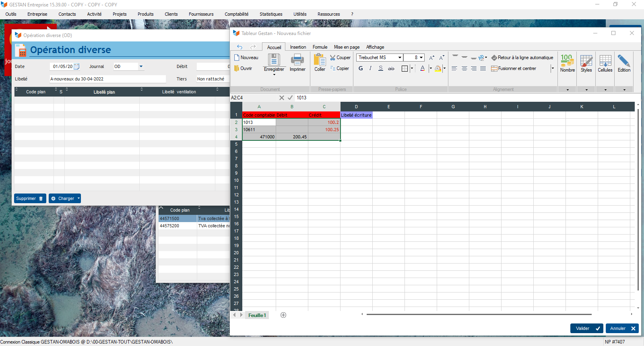The height and width of the screenshot is (346, 644).
Task: Open the Comptabilité menu
Action: click(236, 14)
